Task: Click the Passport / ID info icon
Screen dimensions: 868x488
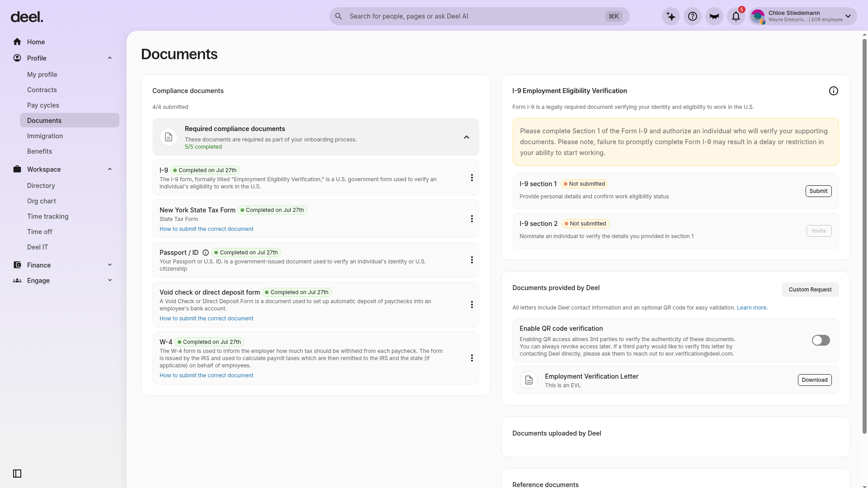Action: click(206, 253)
